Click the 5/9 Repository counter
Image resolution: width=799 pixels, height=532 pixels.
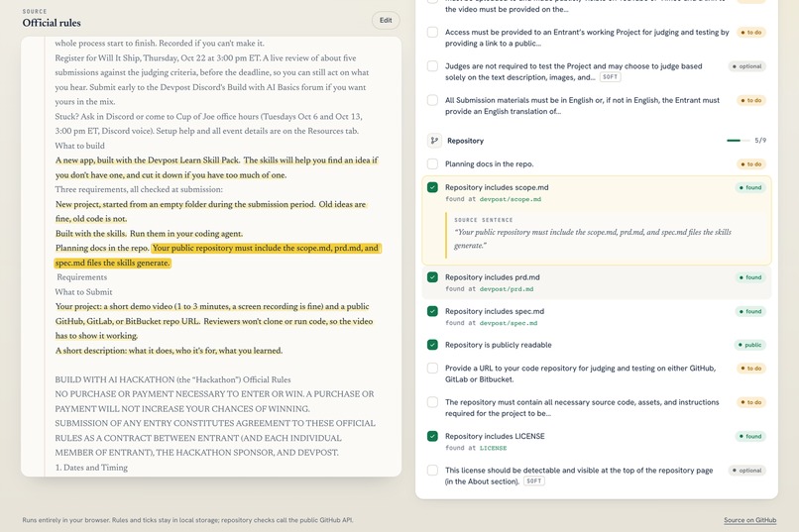point(759,141)
